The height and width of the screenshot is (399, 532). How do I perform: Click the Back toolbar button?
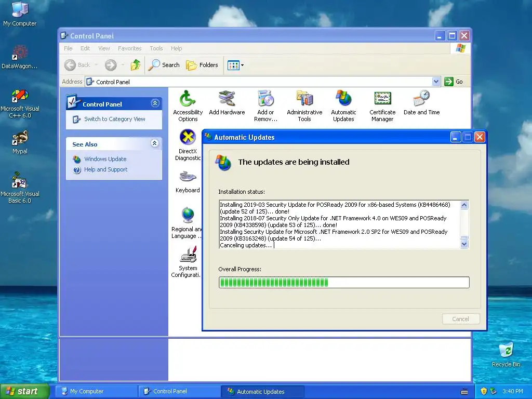pyautogui.click(x=78, y=64)
